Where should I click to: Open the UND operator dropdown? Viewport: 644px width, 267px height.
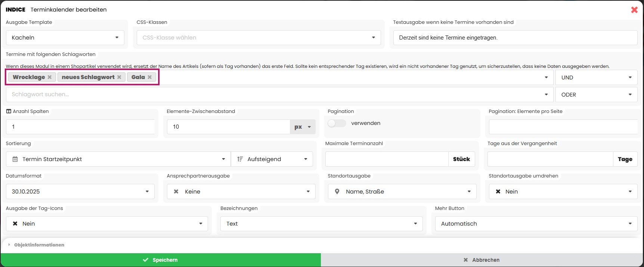point(596,78)
